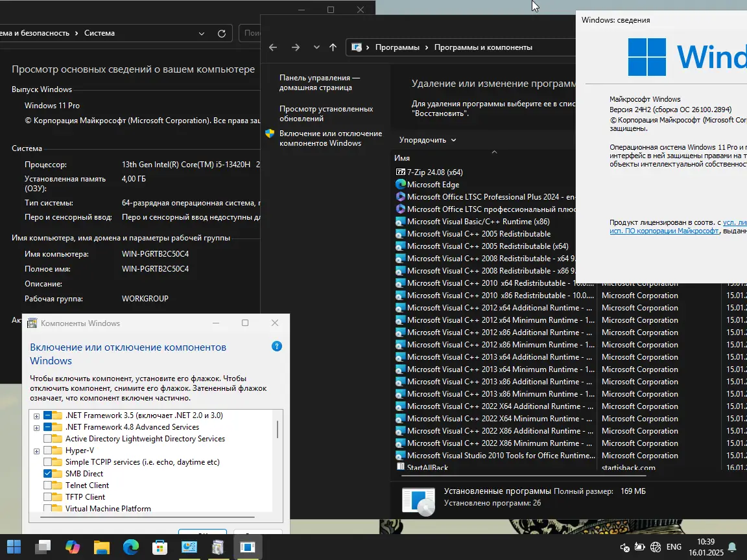Go up one level in Programs window
The image size is (747, 560).
(x=333, y=47)
